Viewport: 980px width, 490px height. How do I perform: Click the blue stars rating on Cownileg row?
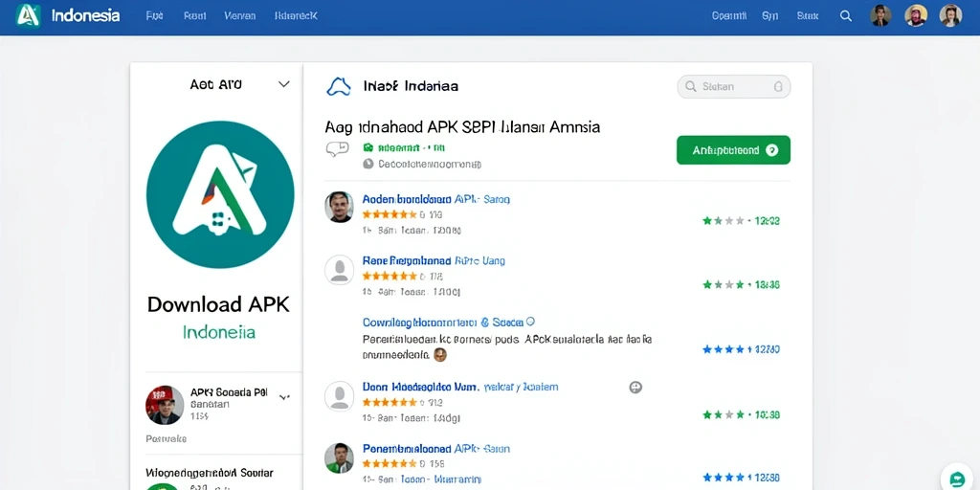coord(724,349)
